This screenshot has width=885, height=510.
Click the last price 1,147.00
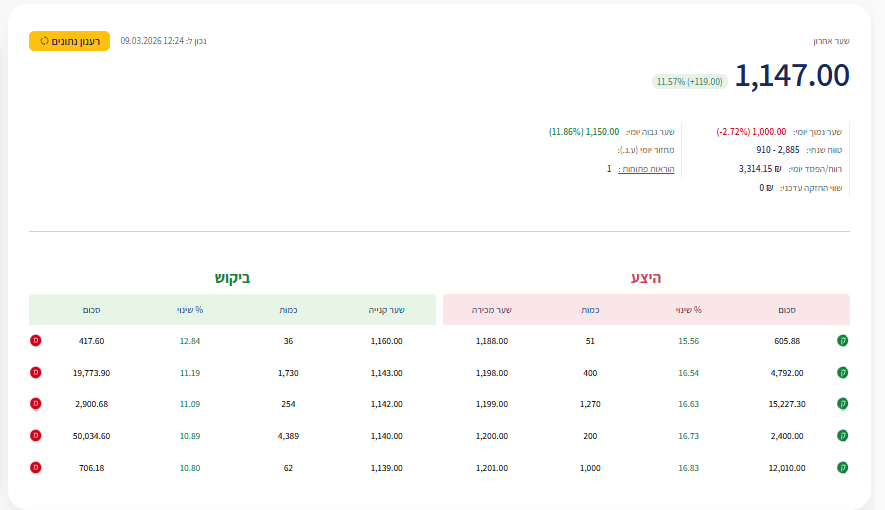[792, 76]
